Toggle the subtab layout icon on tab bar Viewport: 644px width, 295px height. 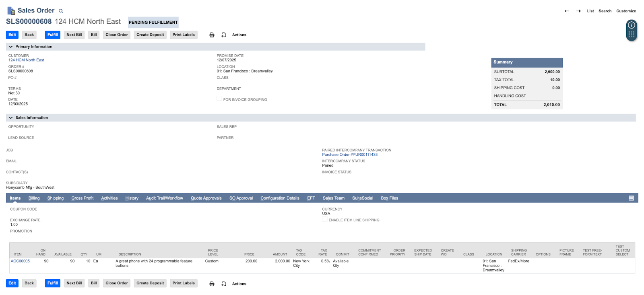[631, 198]
